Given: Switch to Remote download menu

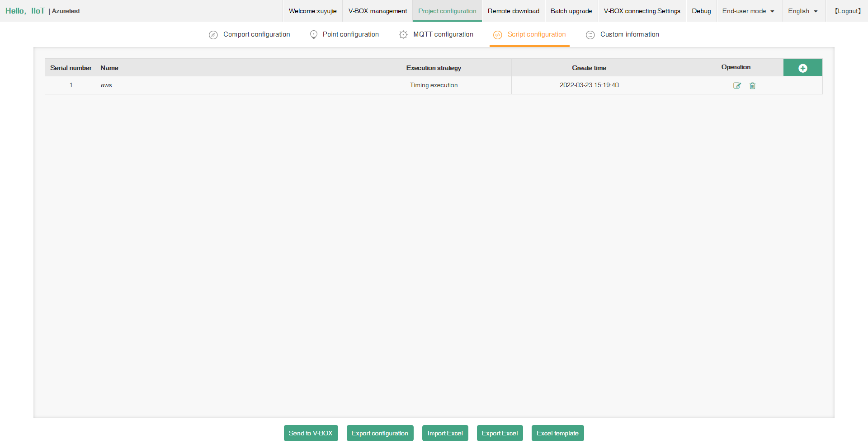Looking at the screenshot, I should [x=513, y=11].
